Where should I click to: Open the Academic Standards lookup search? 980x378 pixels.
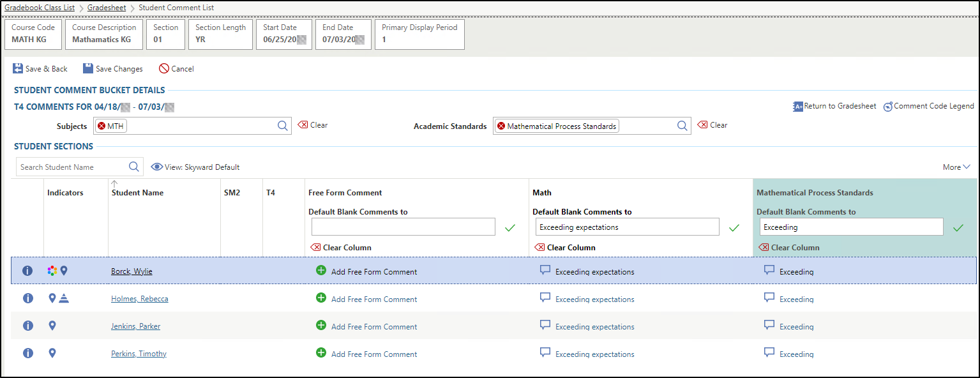coord(682,126)
